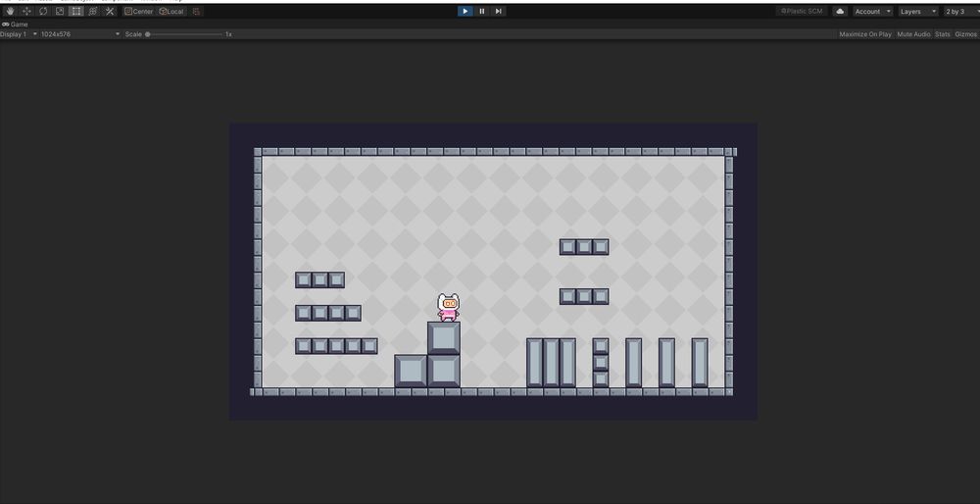Select the Scale tool
The width and height of the screenshot is (980, 504).
pyautogui.click(x=60, y=11)
